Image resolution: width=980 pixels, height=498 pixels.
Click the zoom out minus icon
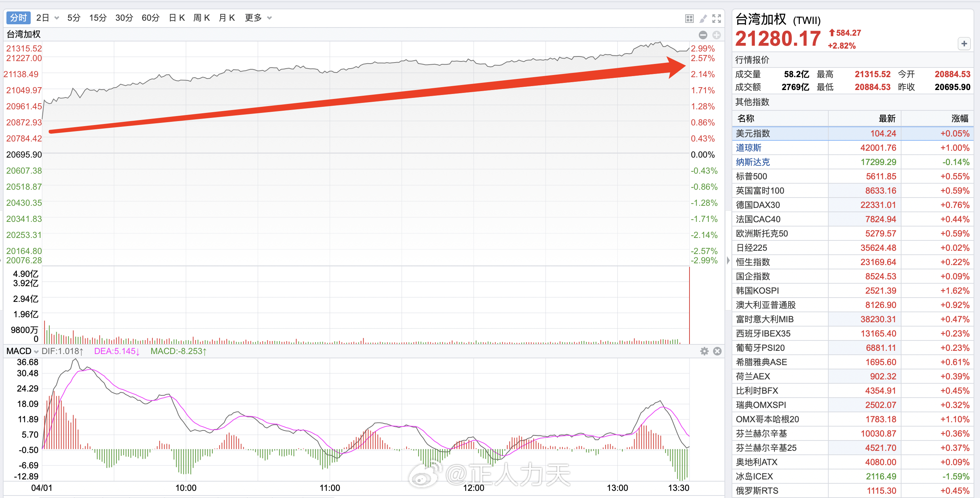pyautogui.click(x=703, y=35)
